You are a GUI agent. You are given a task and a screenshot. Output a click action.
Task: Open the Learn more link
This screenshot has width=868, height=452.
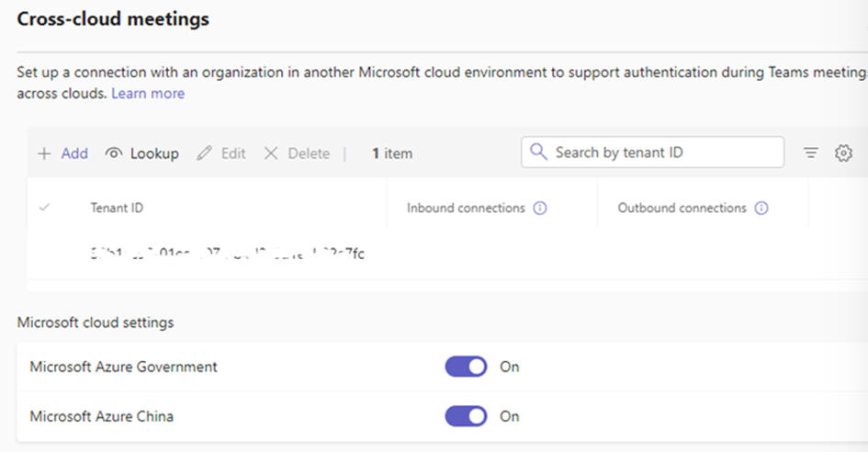(x=148, y=94)
